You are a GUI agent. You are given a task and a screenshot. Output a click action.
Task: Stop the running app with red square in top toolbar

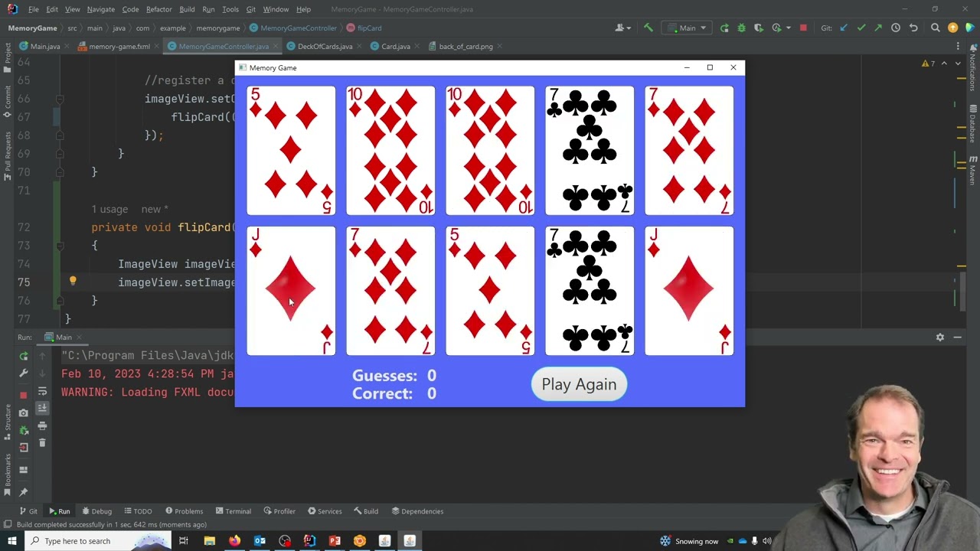tap(803, 28)
